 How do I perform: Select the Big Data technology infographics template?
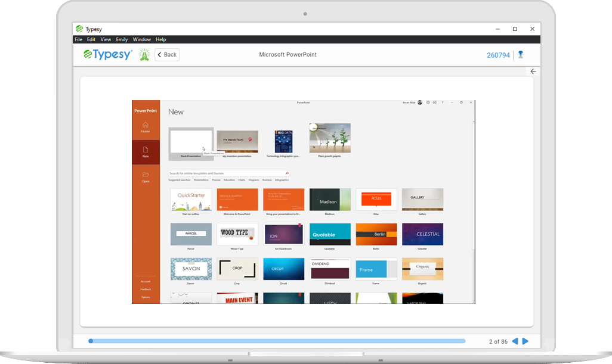point(283,141)
